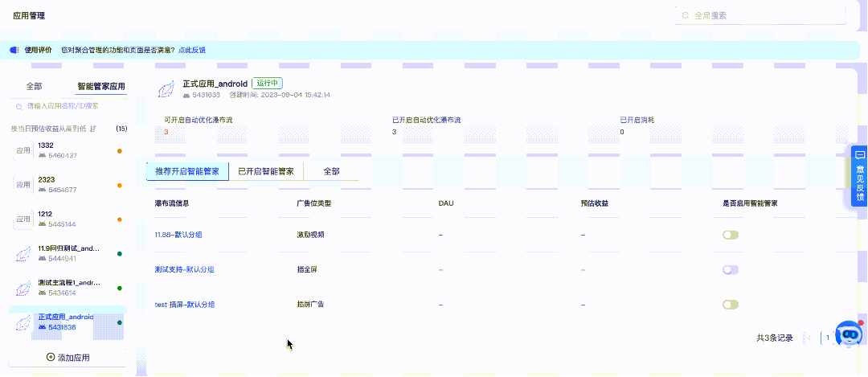Click the 广告位类型 column header

[314, 203]
